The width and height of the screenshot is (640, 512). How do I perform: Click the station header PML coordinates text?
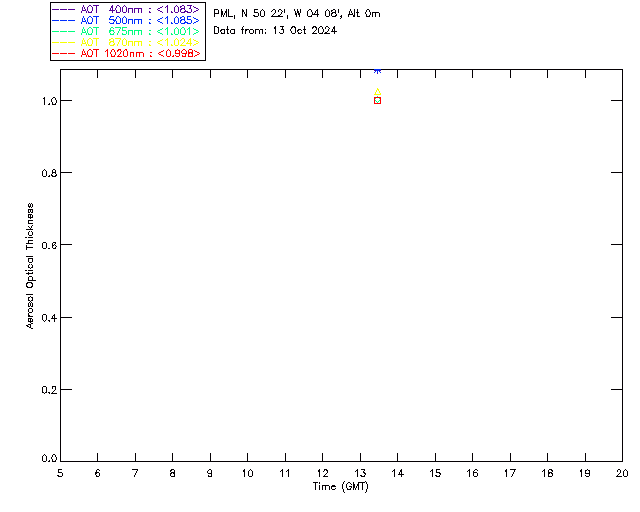click(x=296, y=14)
